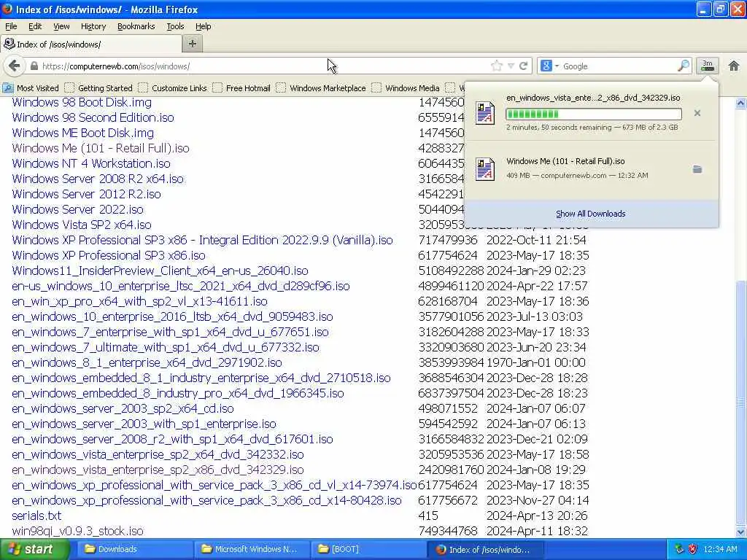Click the download progress bar
Screen dimensions: 747x560
[594, 114]
